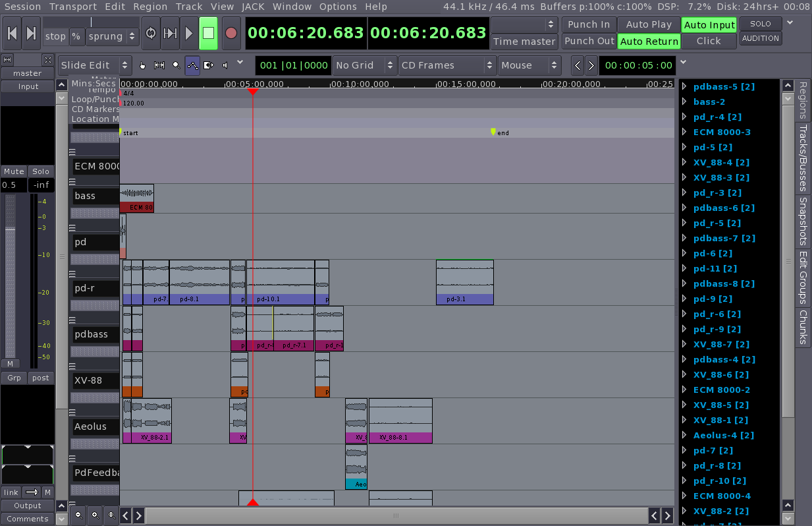Click the zoom to session icon
This screenshot has width=812, height=526.
click(111, 515)
